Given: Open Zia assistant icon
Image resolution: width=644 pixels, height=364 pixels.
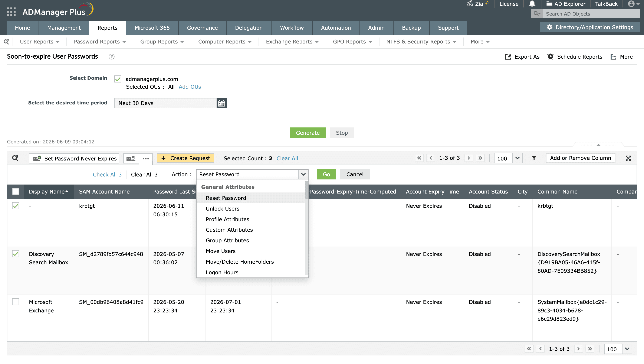Looking at the screenshot, I should (x=470, y=4).
